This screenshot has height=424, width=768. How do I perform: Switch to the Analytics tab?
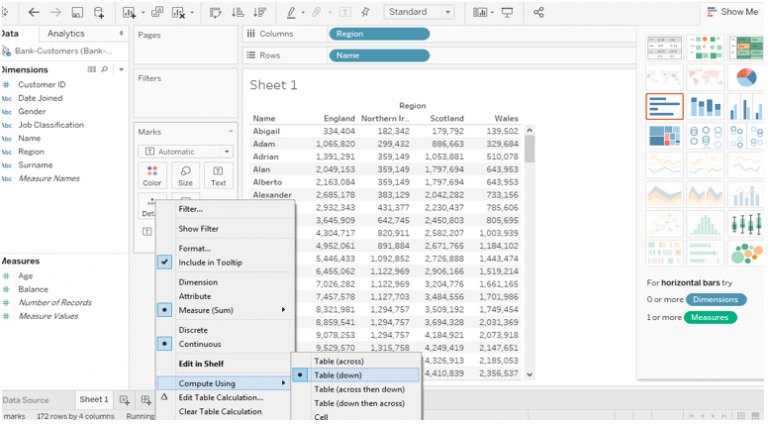tap(66, 33)
